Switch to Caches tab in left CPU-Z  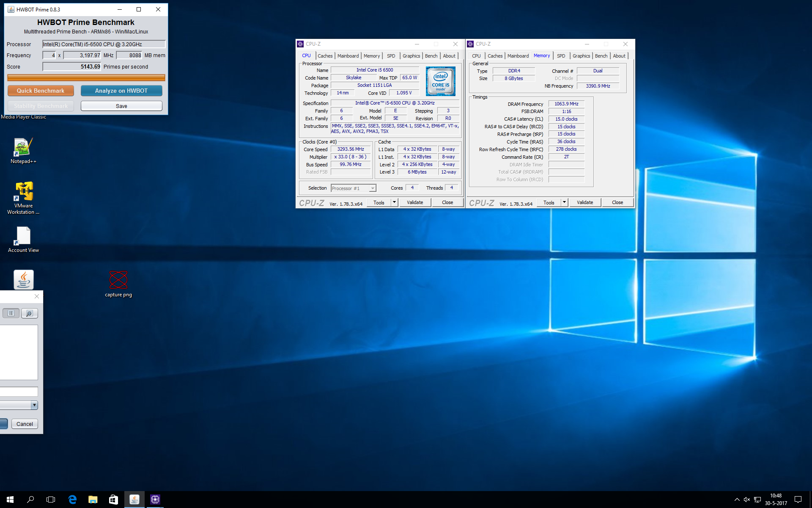click(x=325, y=56)
